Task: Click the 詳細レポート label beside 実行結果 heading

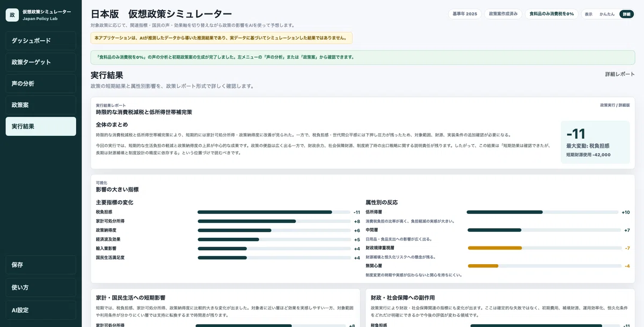Action: 620,74
